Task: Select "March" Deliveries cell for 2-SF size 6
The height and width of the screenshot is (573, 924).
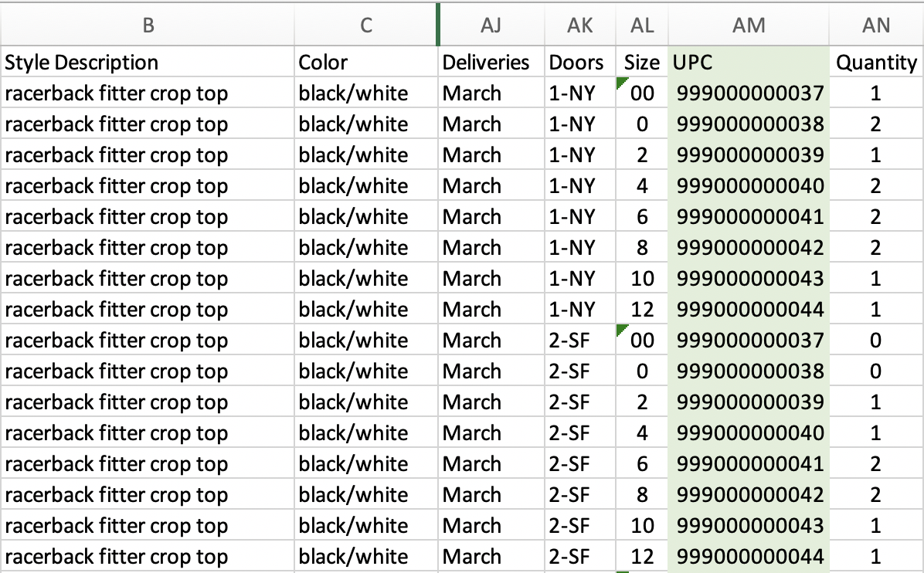Action: coord(491,463)
